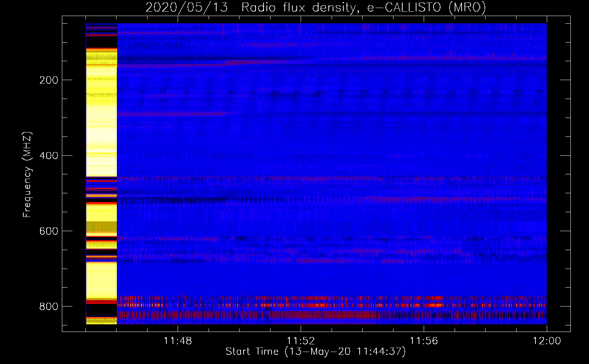This screenshot has height=364, width=589.
Task: Click the 600 frequency tick label
Action: 48,232
